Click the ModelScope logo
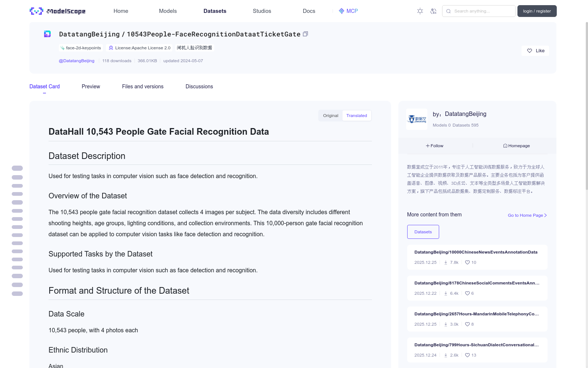Screen dimensions: 588x368 [x=57, y=11]
